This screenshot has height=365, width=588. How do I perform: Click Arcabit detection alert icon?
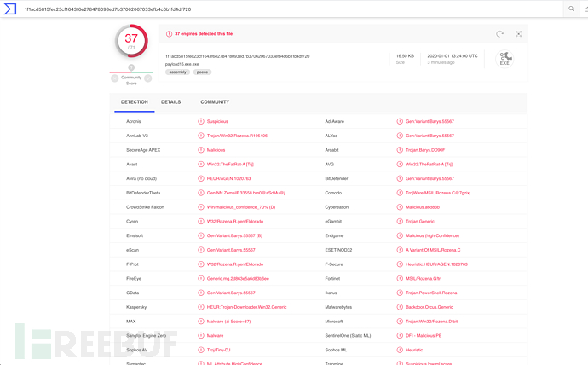400,150
